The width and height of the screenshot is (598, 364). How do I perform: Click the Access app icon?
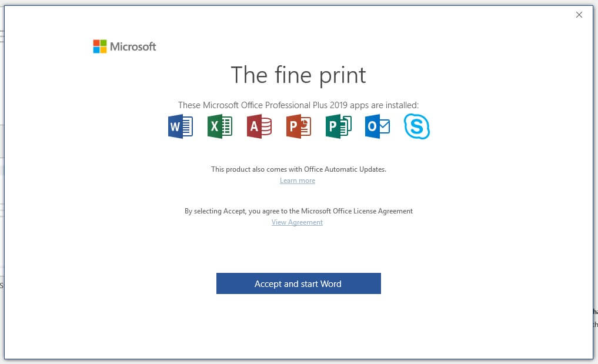[259, 126]
